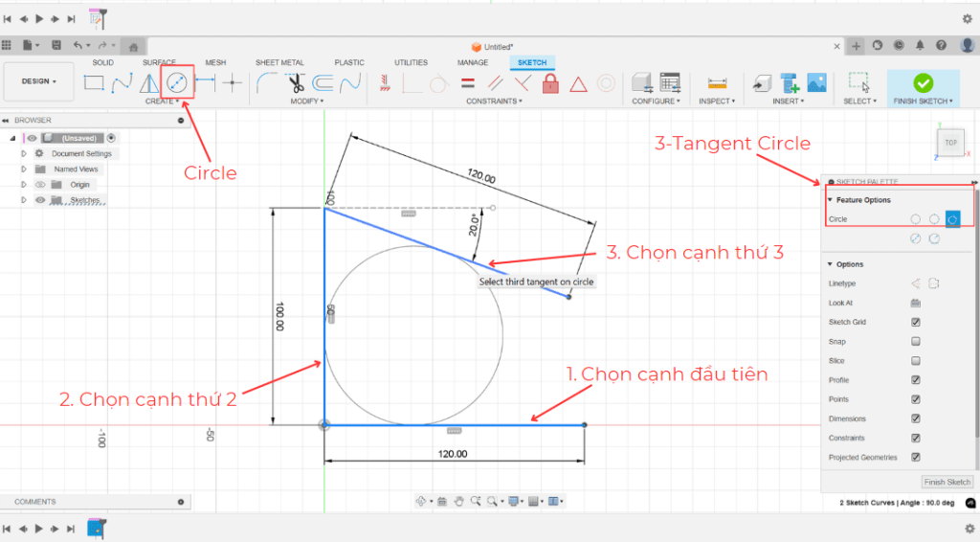Click the Insert Image icon
This screenshot has height=542, width=980.
[x=816, y=83]
